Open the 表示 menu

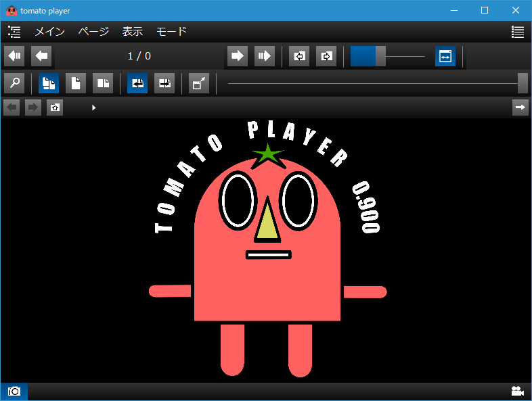(133, 31)
